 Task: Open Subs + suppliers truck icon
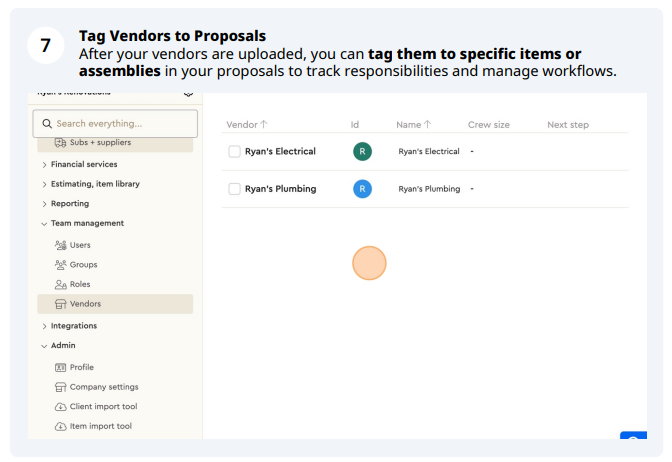point(60,142)
